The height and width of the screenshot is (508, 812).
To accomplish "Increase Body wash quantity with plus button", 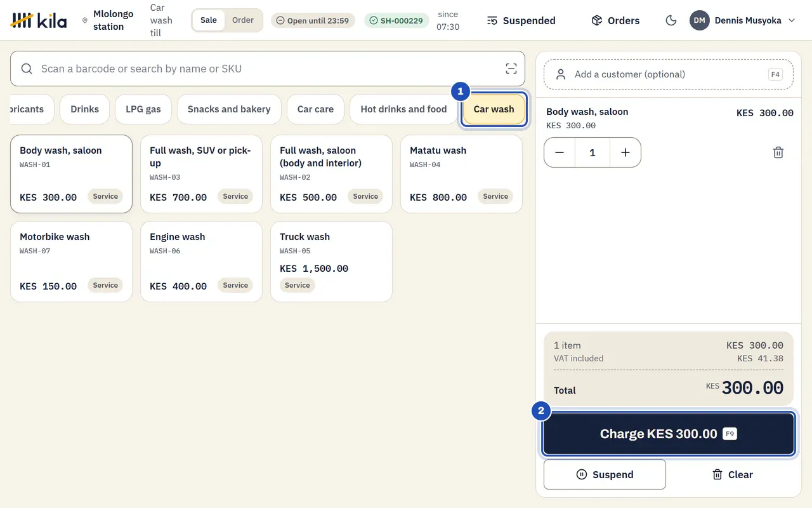I will coord(625,152).
